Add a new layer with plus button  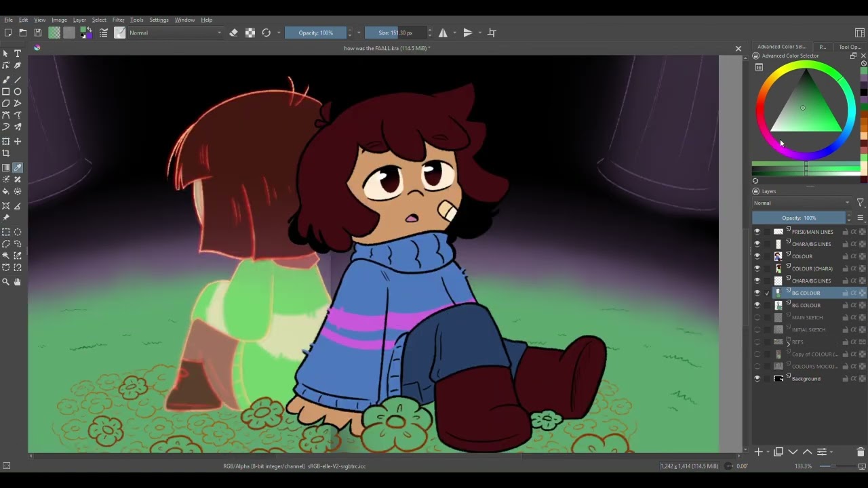point(759,452)
